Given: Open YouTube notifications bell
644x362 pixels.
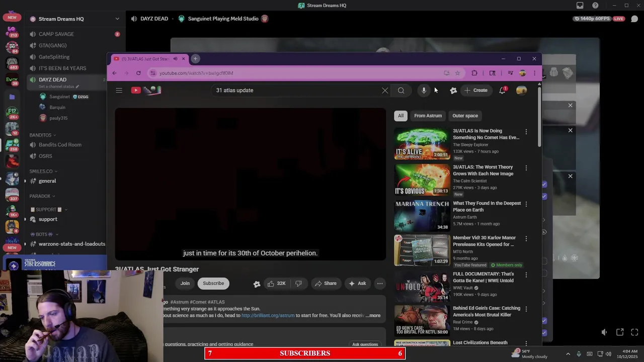Looking at the screenshot, I should coord(502,90).
